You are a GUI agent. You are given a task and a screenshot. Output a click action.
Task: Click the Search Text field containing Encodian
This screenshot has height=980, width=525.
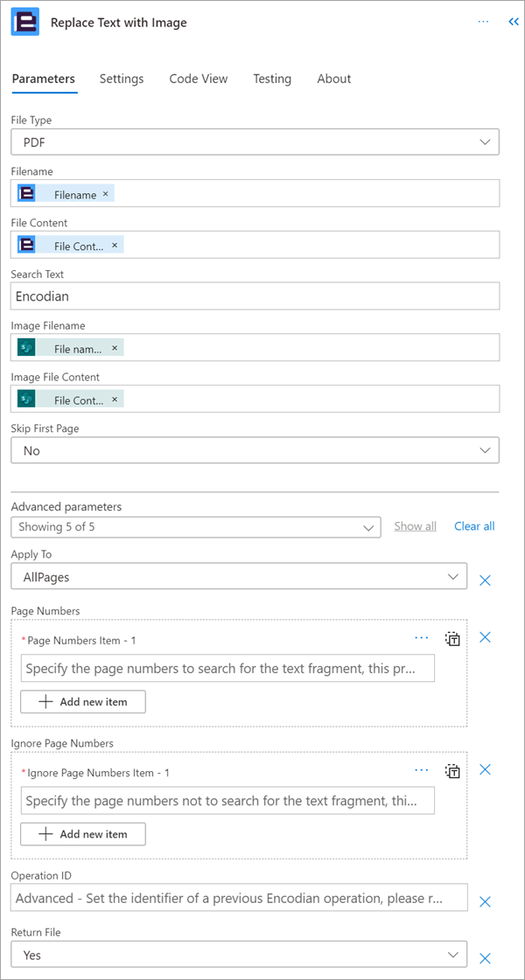(255, 296)
